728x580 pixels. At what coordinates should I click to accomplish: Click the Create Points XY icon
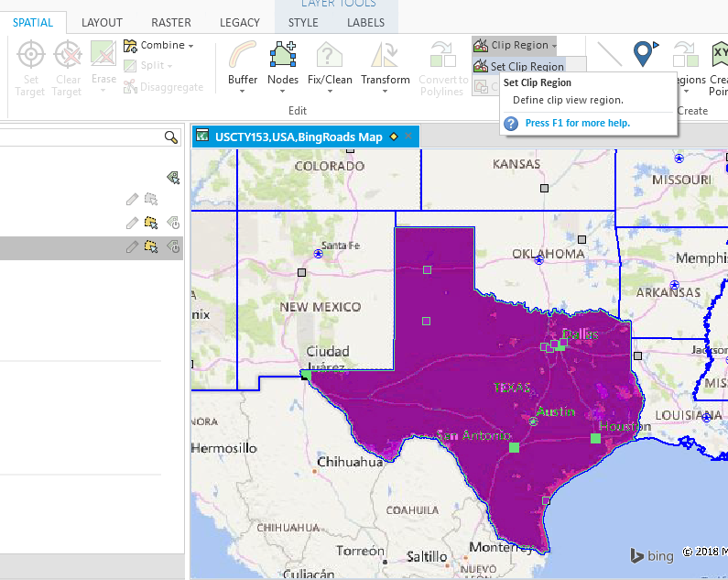point(718,55)
